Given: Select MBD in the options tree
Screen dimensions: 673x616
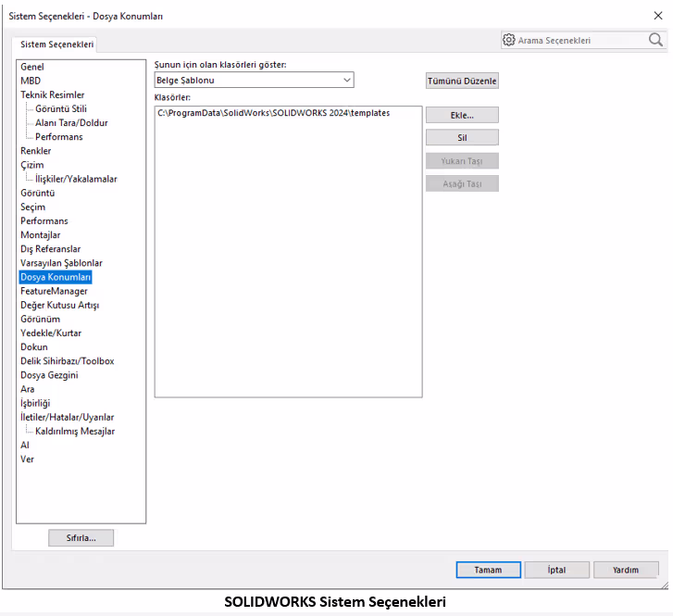Looking at the screenshot, I should 31,81.
